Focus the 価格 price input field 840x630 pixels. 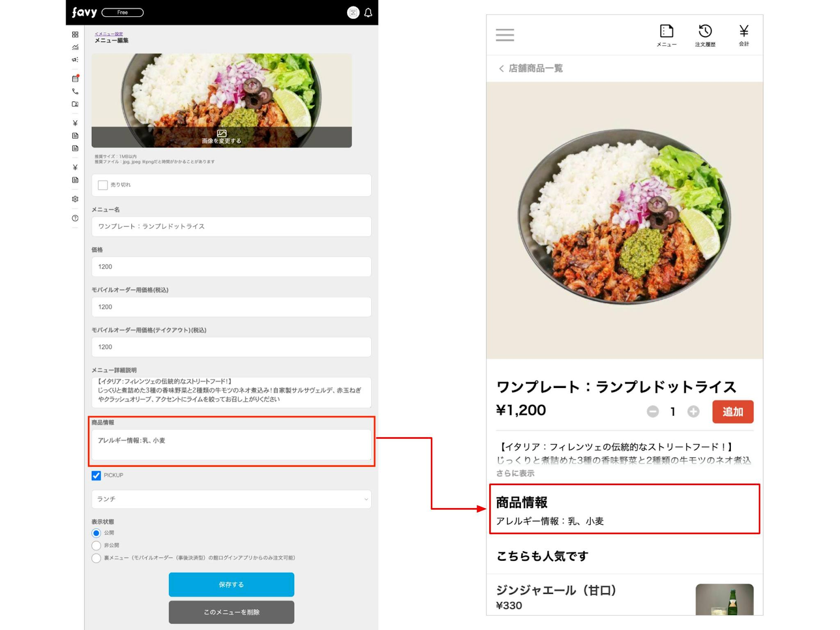(232, 267)
